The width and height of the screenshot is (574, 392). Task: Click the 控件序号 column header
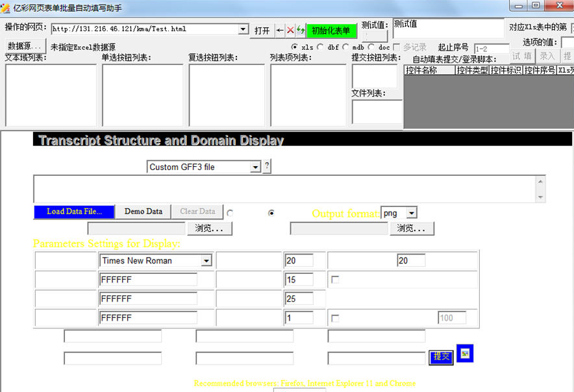click(x=540, y=70)
